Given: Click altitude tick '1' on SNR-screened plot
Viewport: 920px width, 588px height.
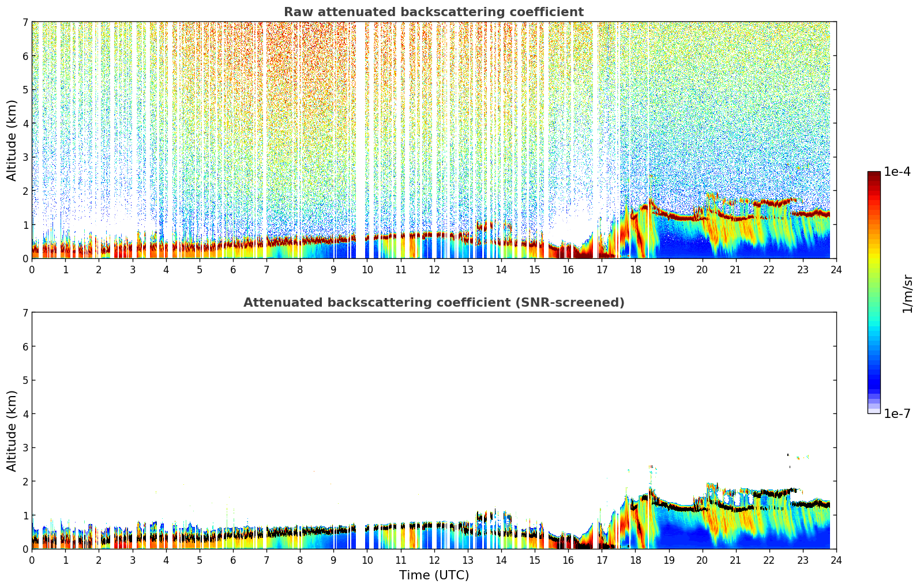Looking at the screenshot, I should click(25, 515).
